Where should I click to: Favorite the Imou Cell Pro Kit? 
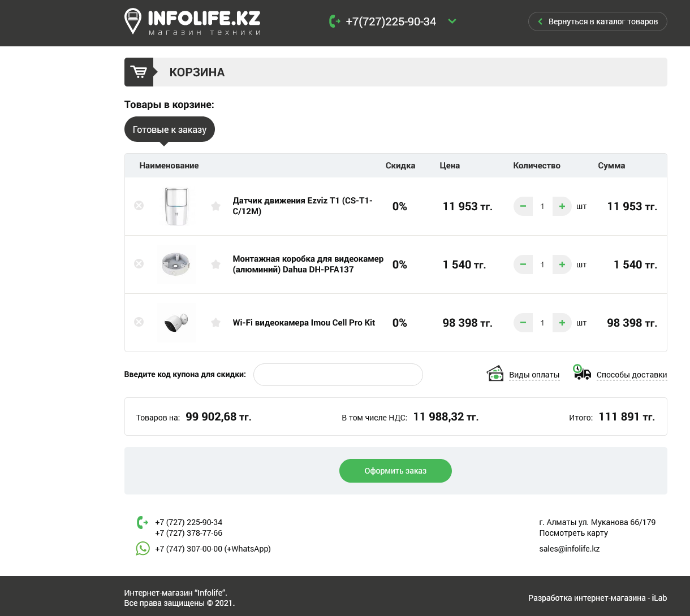(x=215, y=323)
